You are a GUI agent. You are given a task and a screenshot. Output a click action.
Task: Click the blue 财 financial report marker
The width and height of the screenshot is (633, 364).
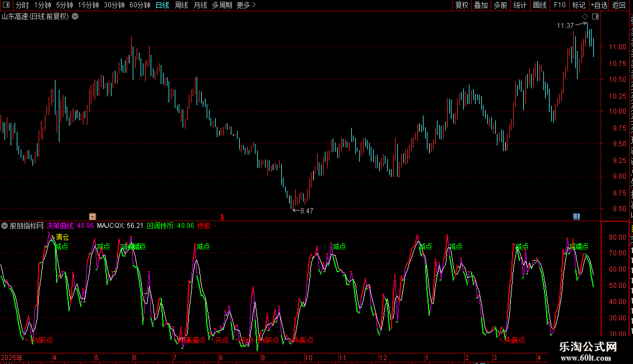point(576,217)
